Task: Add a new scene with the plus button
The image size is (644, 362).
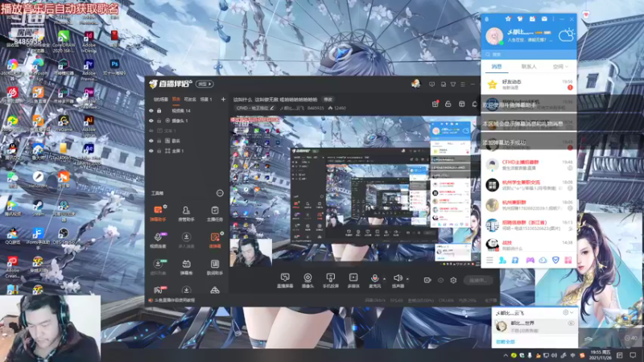Action: pos(223,99)
